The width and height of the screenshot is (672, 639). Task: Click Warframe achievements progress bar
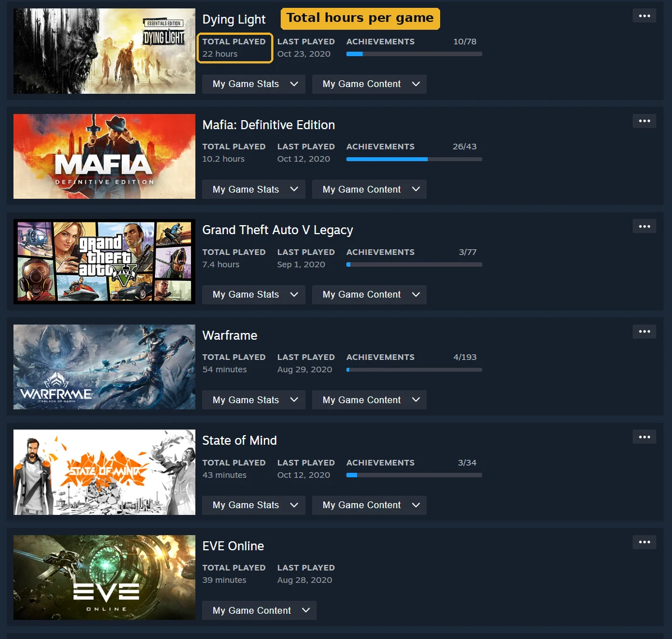(x=414, y=369)
